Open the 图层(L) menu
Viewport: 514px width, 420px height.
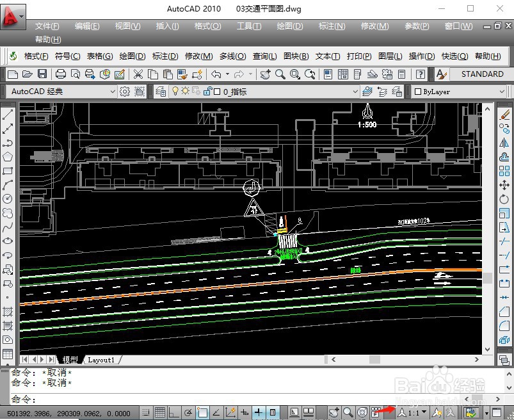pyautogui.click(x=390, y=56)
